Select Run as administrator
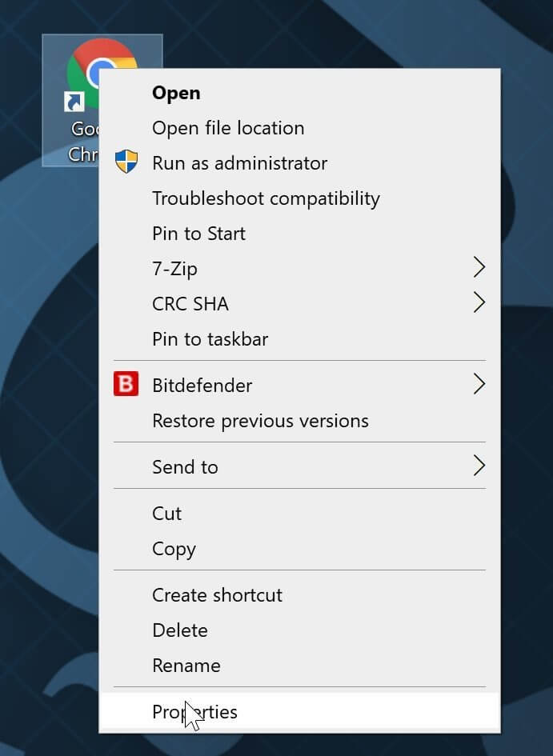Screen dimensions: 553x756 [x=239, y=163]
